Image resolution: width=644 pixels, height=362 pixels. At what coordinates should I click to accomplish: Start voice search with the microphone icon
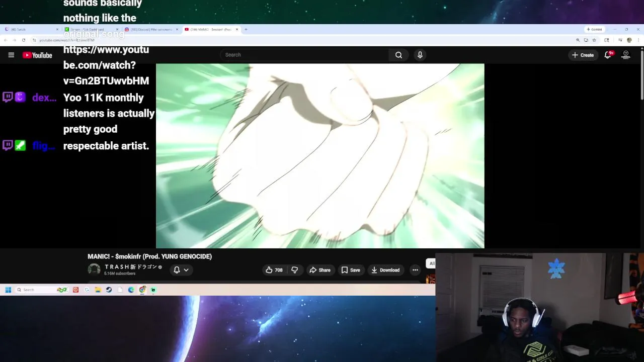point(420,55)
